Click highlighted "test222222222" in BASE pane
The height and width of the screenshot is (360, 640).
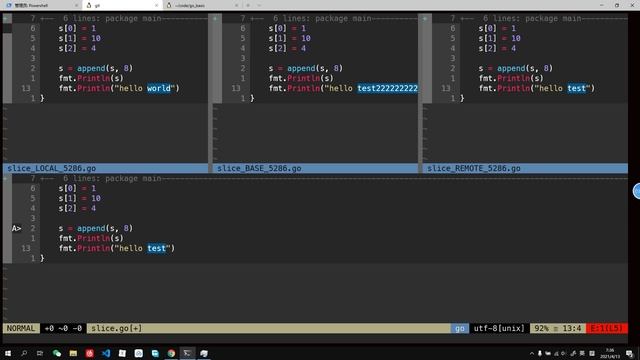(387, 88)
